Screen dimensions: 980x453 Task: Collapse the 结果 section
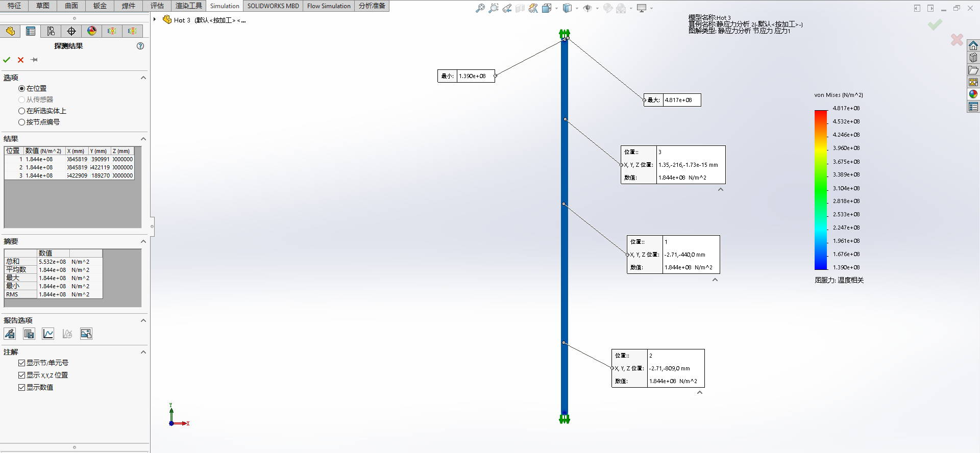(x=143, y=139)
